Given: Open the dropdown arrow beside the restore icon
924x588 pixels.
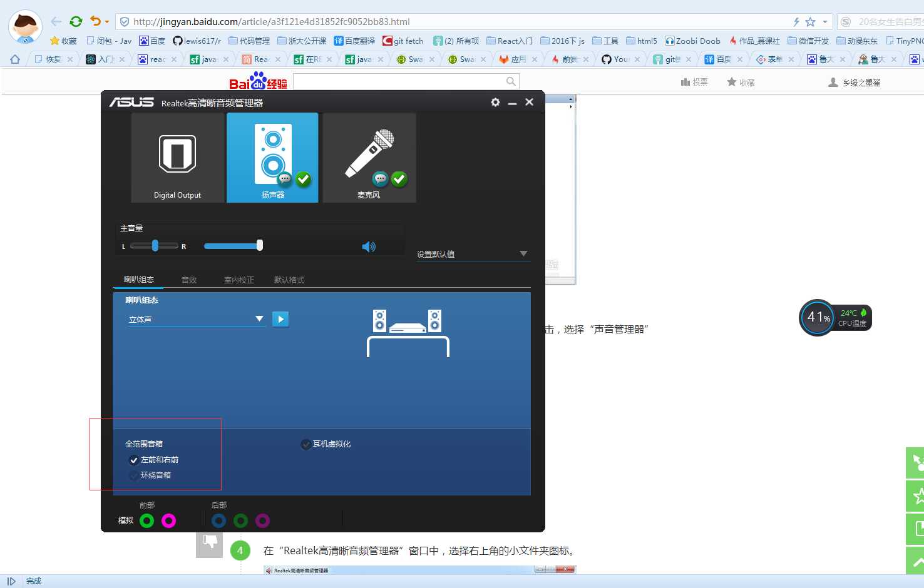Looking at the screenshot, I should tap(107, 22).
